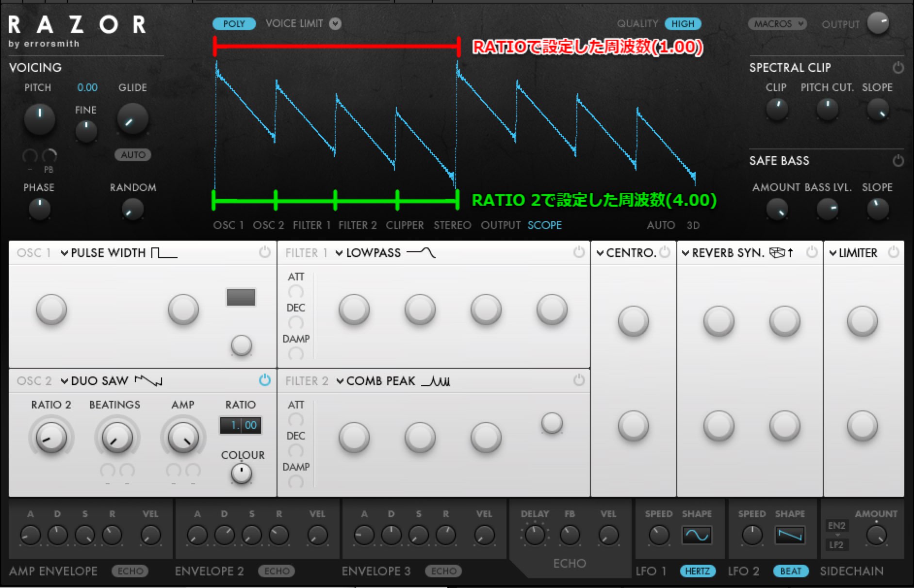
Task: Switch display to Filter 1 view
Action: (x=311, y=225)
